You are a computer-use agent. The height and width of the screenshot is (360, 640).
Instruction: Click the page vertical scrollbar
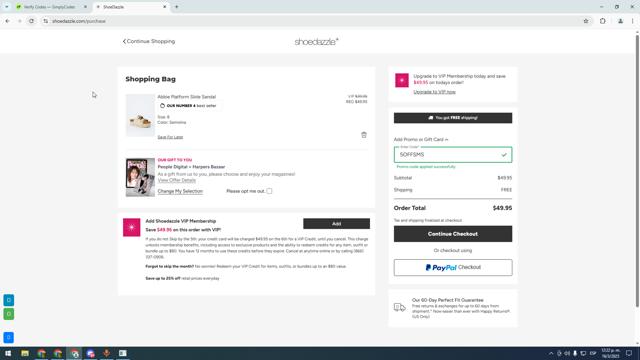point(637,171)
